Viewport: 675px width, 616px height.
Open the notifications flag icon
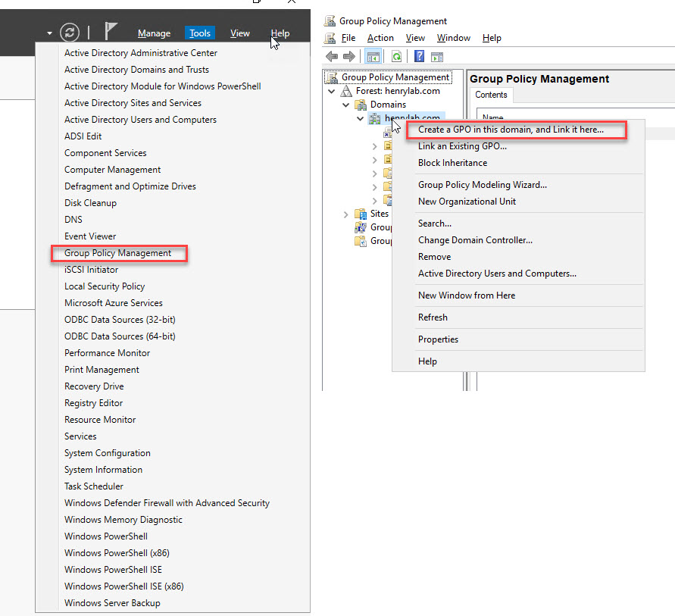click(x=111, y=32)
